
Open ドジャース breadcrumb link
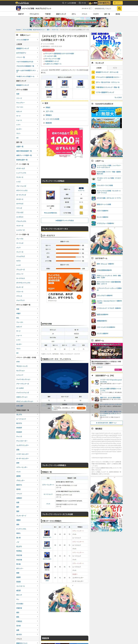[x=55, y=30]
